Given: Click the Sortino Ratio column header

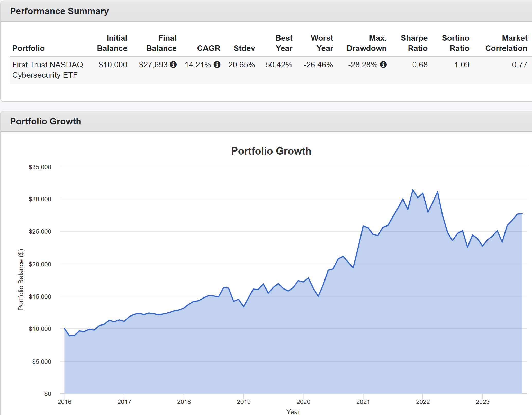Looking at the screenshot, I should click(455, 43).
